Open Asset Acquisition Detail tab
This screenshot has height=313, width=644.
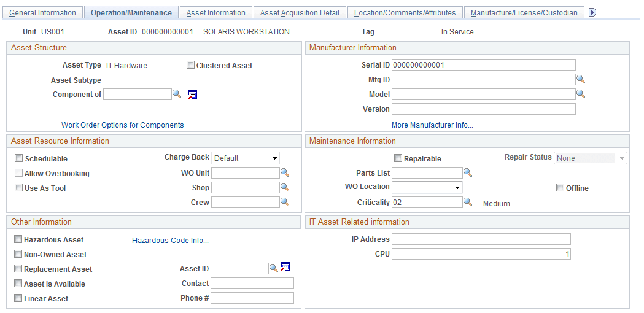pyautogui.click(x=300, y=13)
